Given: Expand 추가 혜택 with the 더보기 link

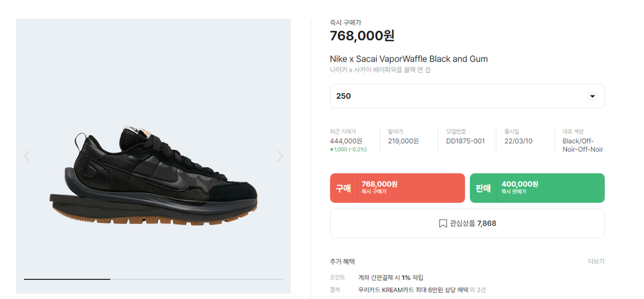Looking at the screenshot, I should point(596,261).
